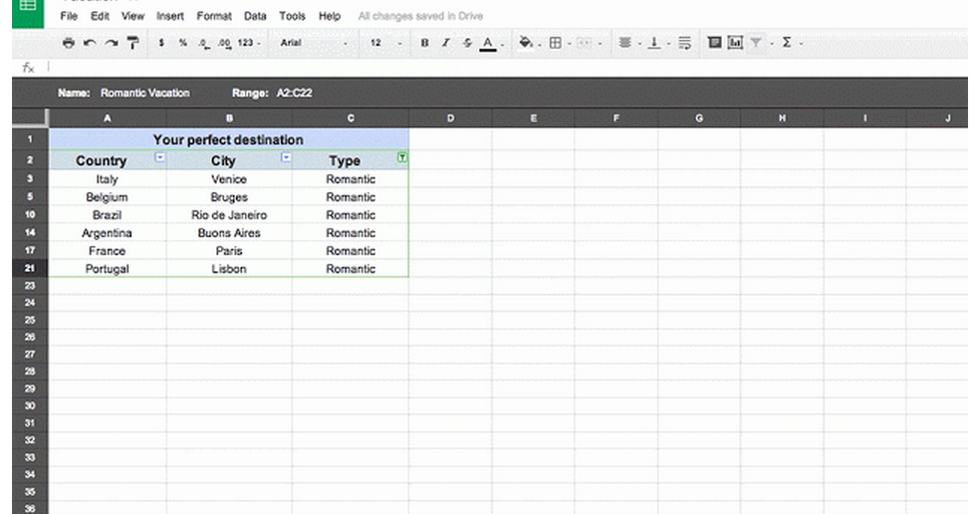Open the text color picker
This screenshot has height=514, width=980.
coord(488,43)
